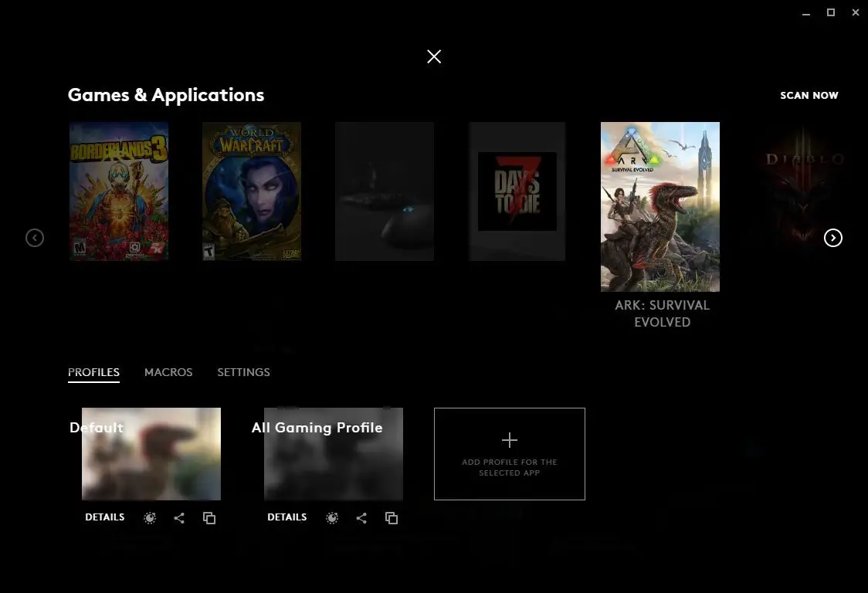The width and height of the screenshot is (868, 593).
Task: Select the Diablo game cover
Action: point(804,191)
